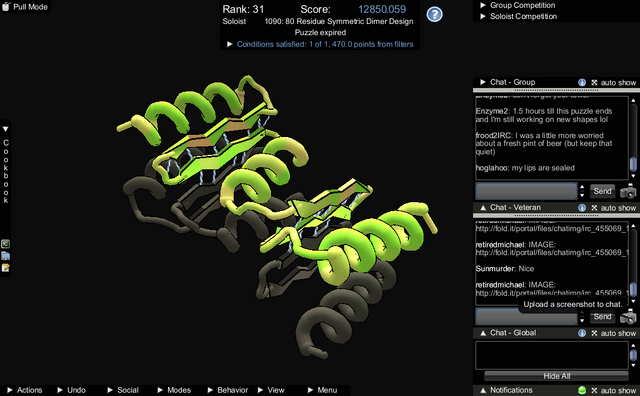Viewport: 640px width, 396px height.
Task: Click the Pull Mode icon
Action: pos(6,7)
